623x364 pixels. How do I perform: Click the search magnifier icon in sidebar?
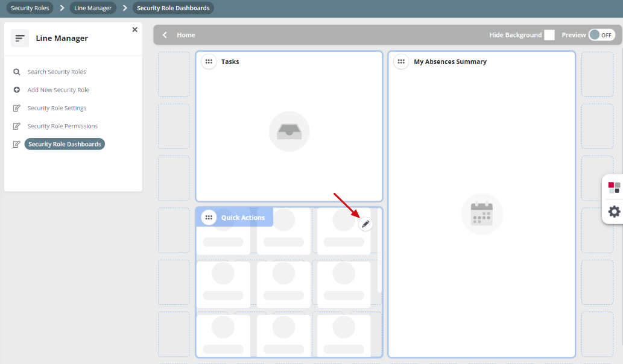tap(17, 72)
